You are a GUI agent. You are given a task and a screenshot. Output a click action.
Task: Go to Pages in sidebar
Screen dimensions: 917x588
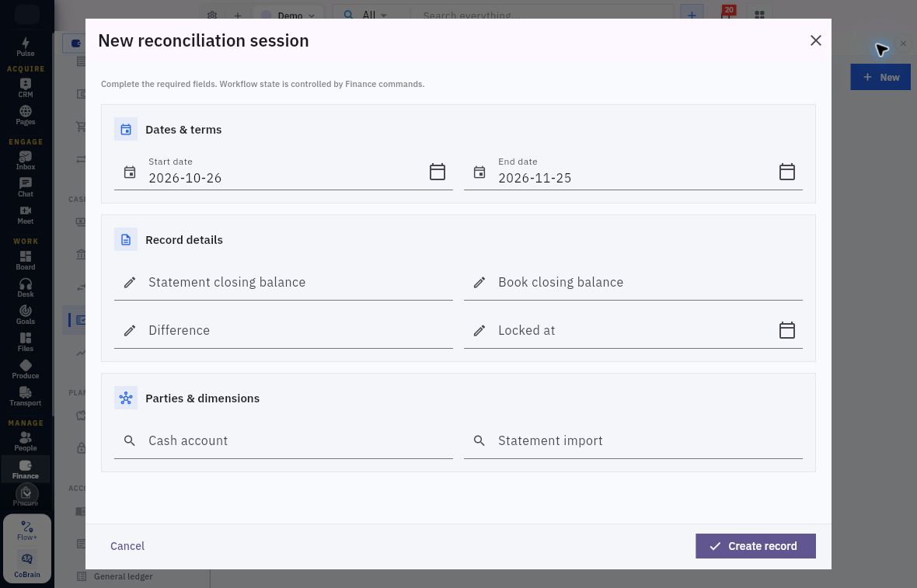[25, 115]
